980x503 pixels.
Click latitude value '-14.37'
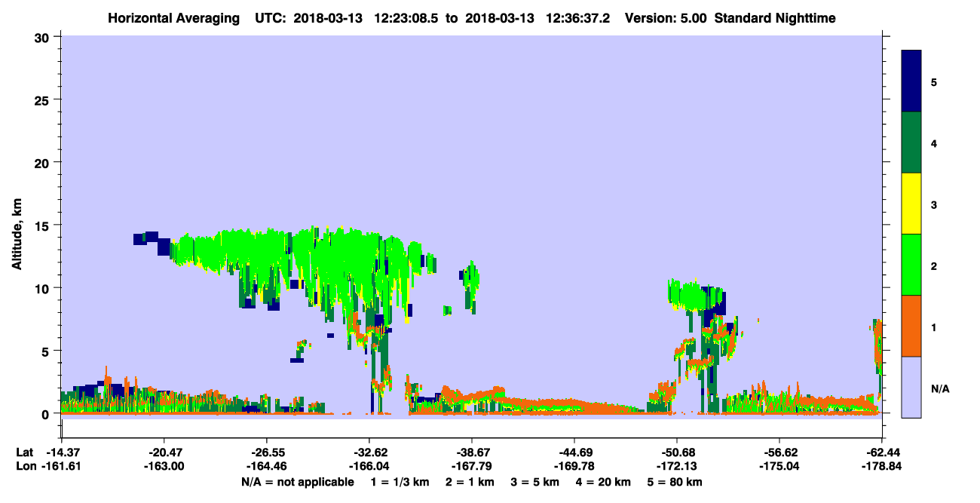tap(61, 452)
